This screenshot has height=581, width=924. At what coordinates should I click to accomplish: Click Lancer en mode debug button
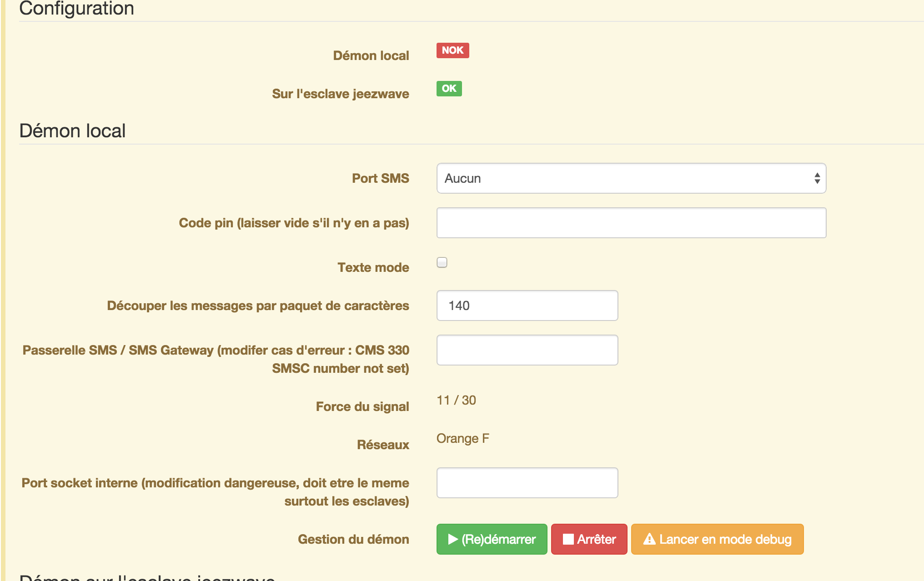[x=717, y=539]
